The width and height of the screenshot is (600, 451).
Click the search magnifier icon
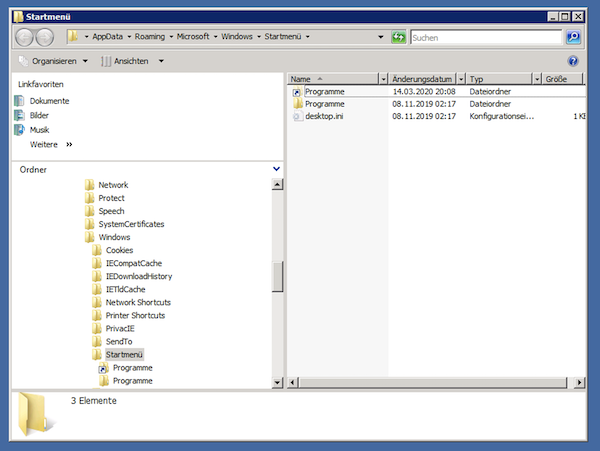573,37
